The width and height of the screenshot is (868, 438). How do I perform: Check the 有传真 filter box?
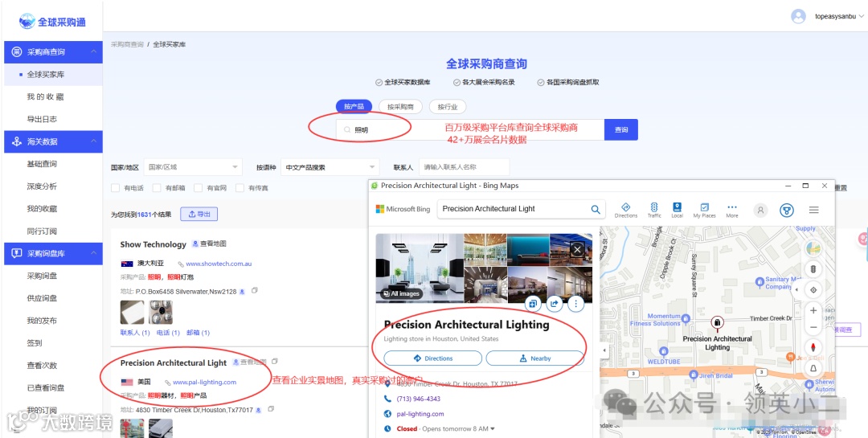pos(240,188)
